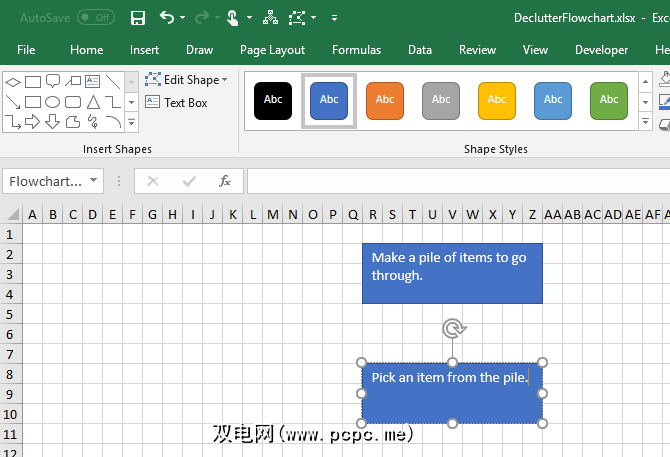Click the Undo arrow icon
This screenshot has width=670, height=457.
167,18
